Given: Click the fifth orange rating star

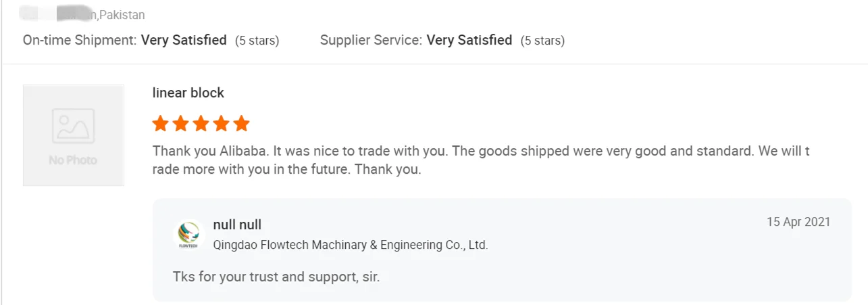Looking at the screenshot, I should click(x=241, y=124).
